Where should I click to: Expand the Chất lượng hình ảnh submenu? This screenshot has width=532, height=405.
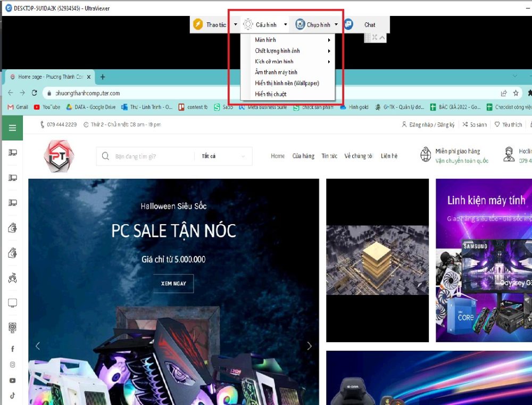[x=288, y=51]
